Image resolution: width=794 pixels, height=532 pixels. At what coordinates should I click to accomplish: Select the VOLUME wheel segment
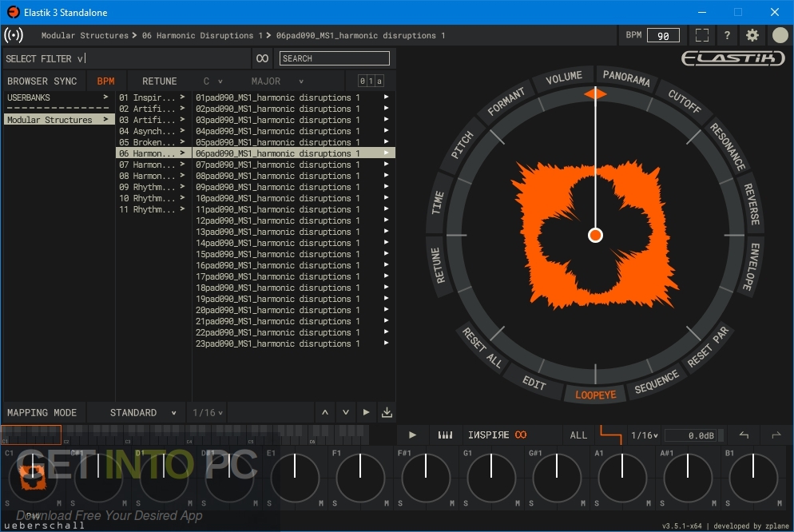(x=564, y=77)
